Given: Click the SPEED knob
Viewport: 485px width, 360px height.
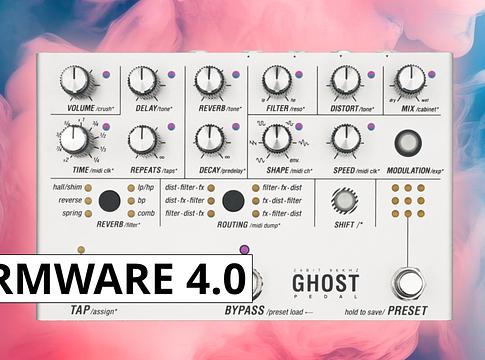Looking at the screenshot, I should pos(346,139).
